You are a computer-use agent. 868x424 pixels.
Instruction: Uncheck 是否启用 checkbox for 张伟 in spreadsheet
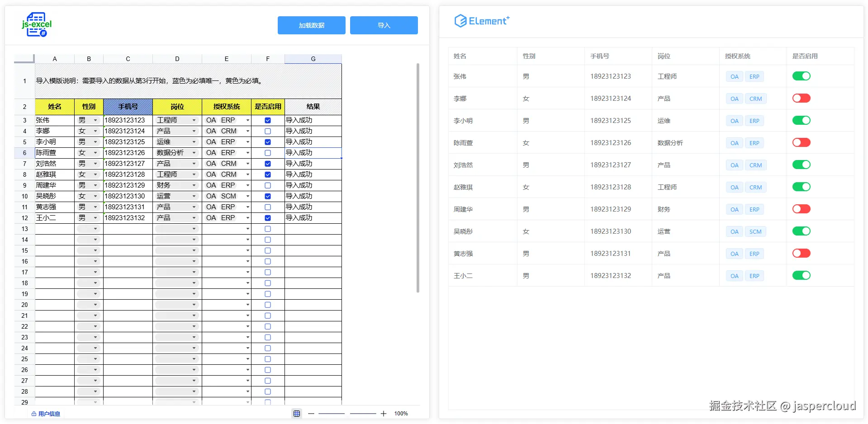[268, 120]
